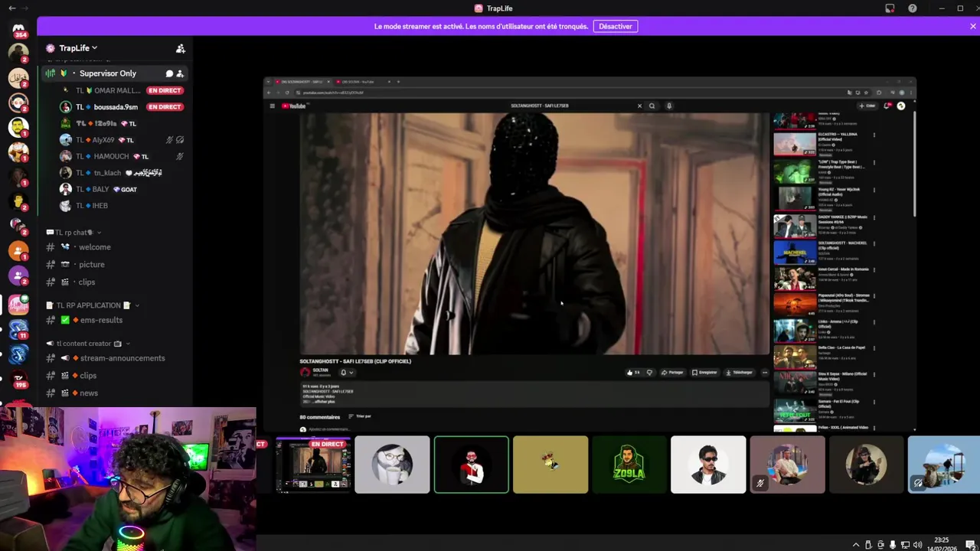Image resolution: width=980 pixels, height=551 pixels.
Task: Click the dislike button under video
Action: point(649,373)
